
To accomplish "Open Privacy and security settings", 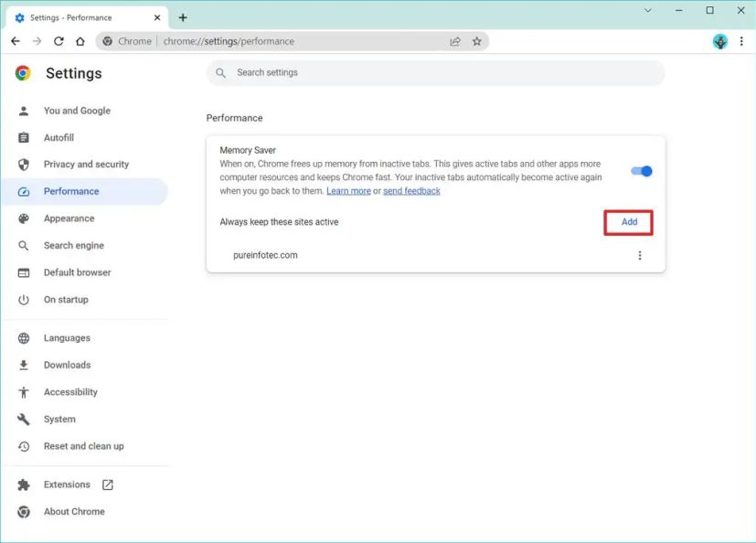I will 86,165.
